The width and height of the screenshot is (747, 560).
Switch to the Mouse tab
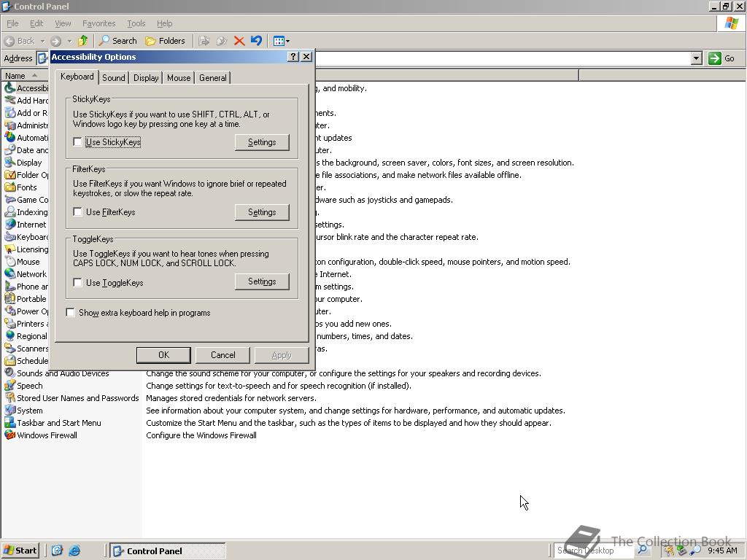point(179,77)
